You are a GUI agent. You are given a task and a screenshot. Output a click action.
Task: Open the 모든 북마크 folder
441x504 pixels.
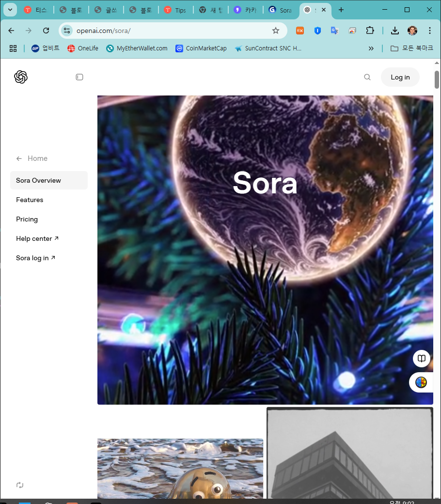tap(412, 48)
